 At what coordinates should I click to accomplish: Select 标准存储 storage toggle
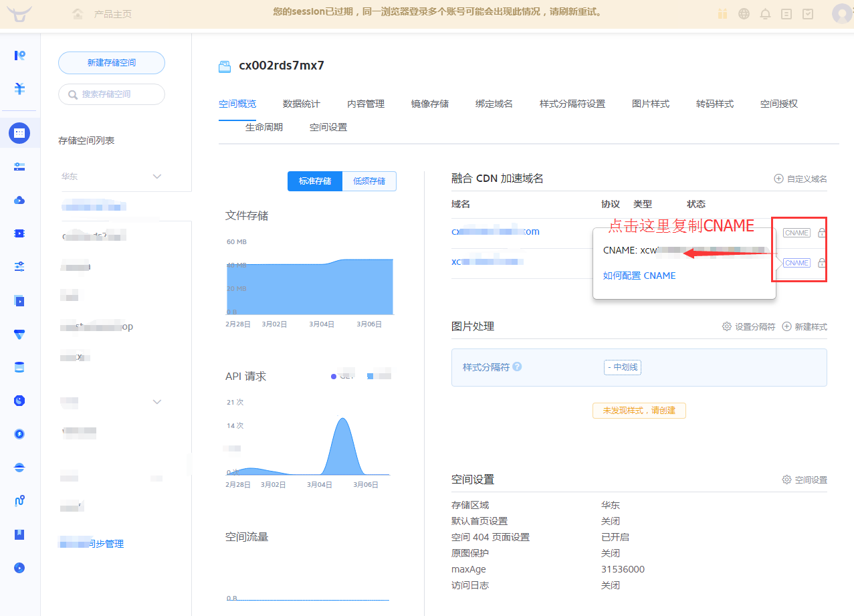click(x=315, y=181)
